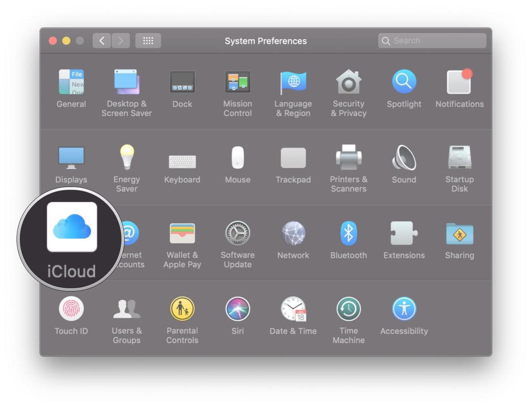Open Touch ID preferences
This screenshot has height=408, width=532.
71,309
